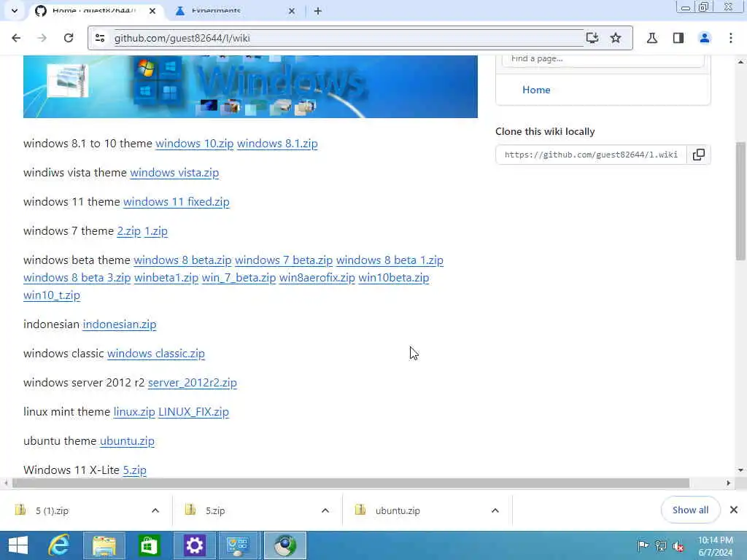This screenshot has height=560, width=747.
Task: Download windows 8 beta.zip
Action: [x=182, y=260]
